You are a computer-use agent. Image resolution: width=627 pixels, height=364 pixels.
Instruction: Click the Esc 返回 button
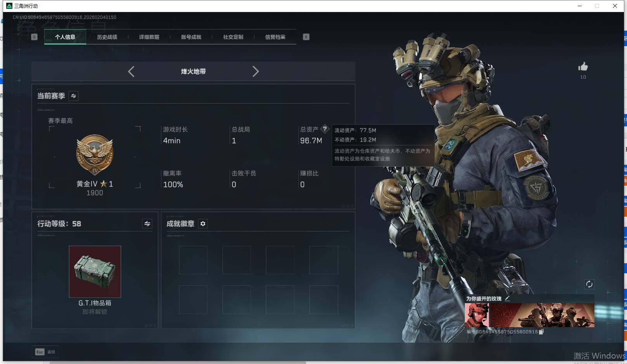click(x=44, y=352)
